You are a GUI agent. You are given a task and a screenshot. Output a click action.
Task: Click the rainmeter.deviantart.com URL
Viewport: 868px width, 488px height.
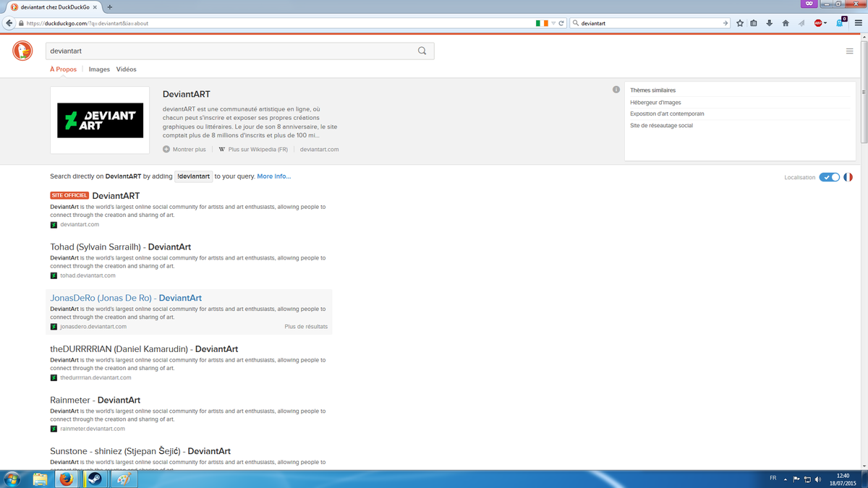93,429
